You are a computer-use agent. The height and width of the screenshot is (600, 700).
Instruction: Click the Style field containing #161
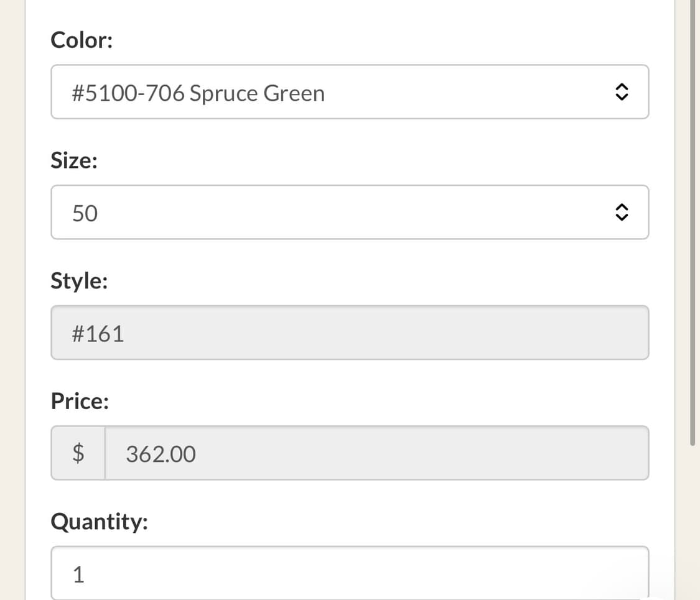348,333
